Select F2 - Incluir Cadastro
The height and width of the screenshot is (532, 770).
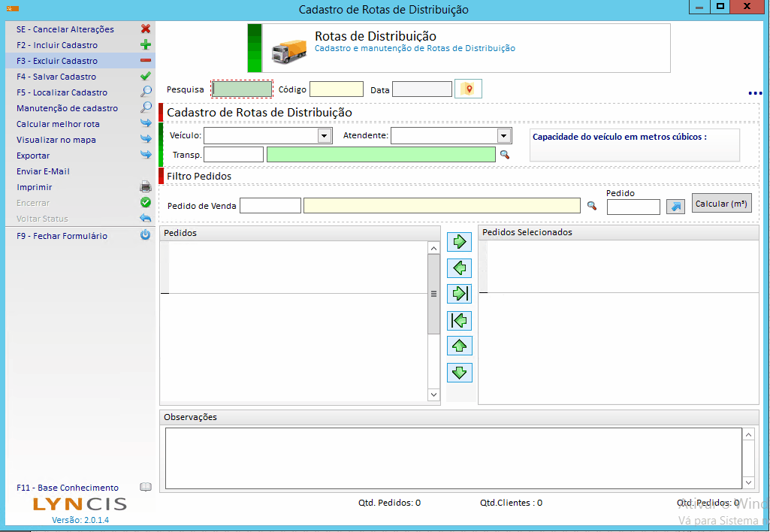(57, 45)
